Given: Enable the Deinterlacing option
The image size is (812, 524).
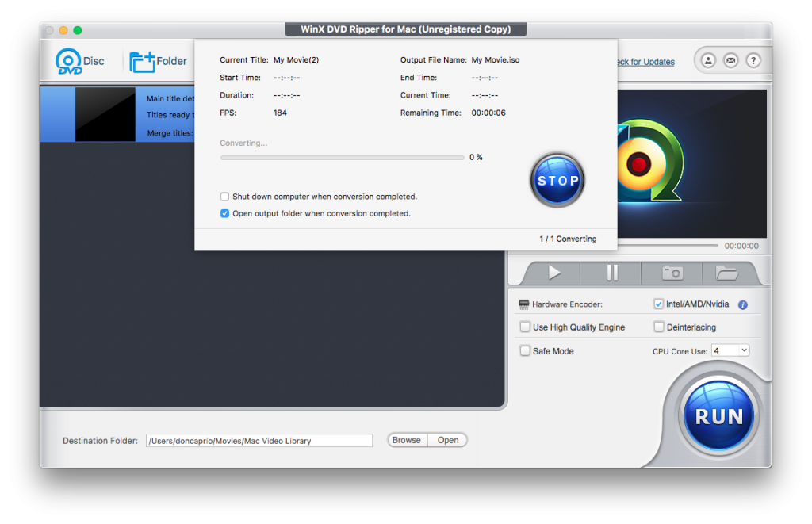Looking at the screenshot, I should (659, 327).
